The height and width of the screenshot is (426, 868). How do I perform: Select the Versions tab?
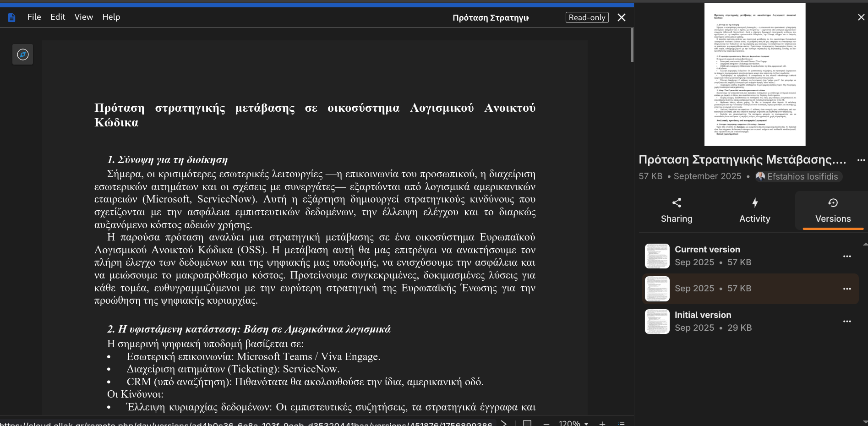coord(833,210)
